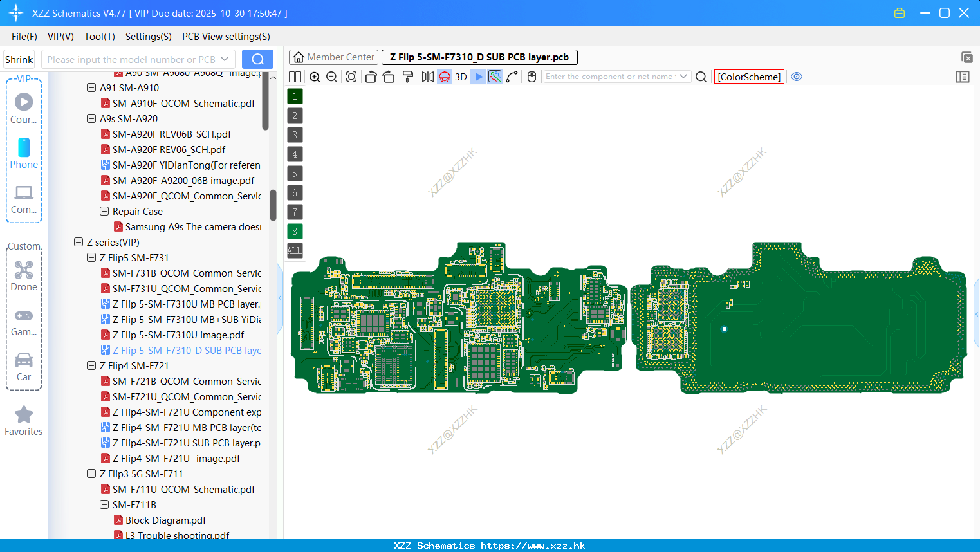Open Z Flip 5-SM-F7310U image.pdf

click(178, 335)
